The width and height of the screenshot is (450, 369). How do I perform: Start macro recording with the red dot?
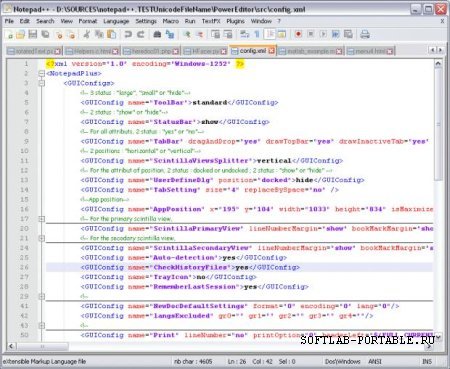[298, 34]
